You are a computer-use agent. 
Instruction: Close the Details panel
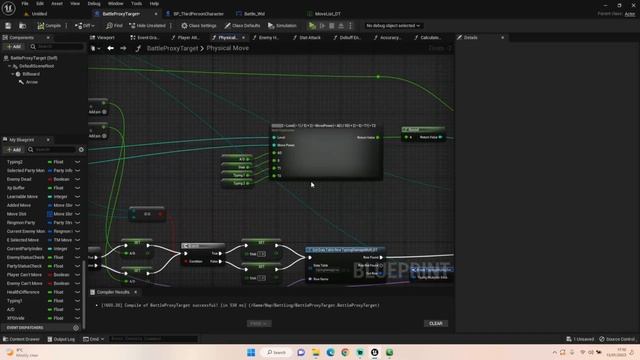pos(502,38)
